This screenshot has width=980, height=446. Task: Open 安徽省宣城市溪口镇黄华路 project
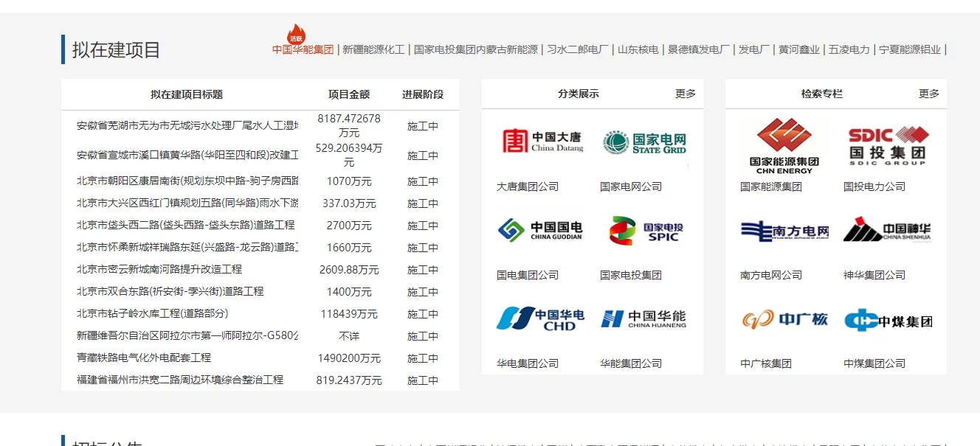tap(187, 156)
